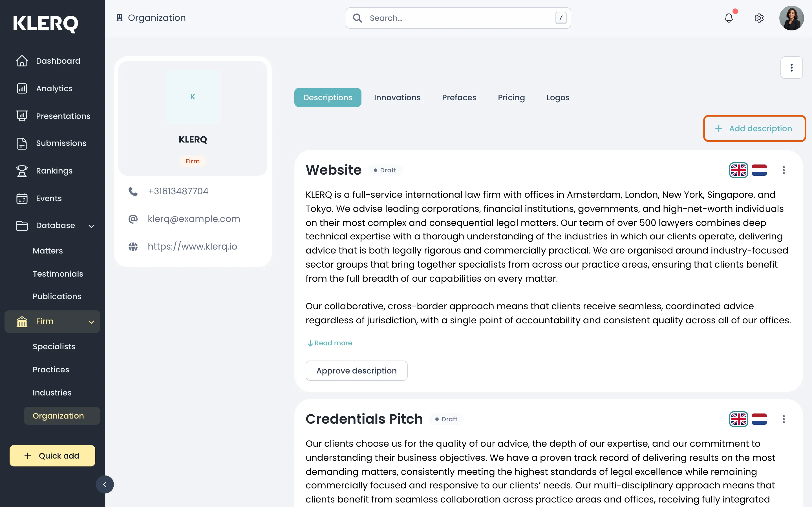Switch to the Innovations tab

(397, 97)
